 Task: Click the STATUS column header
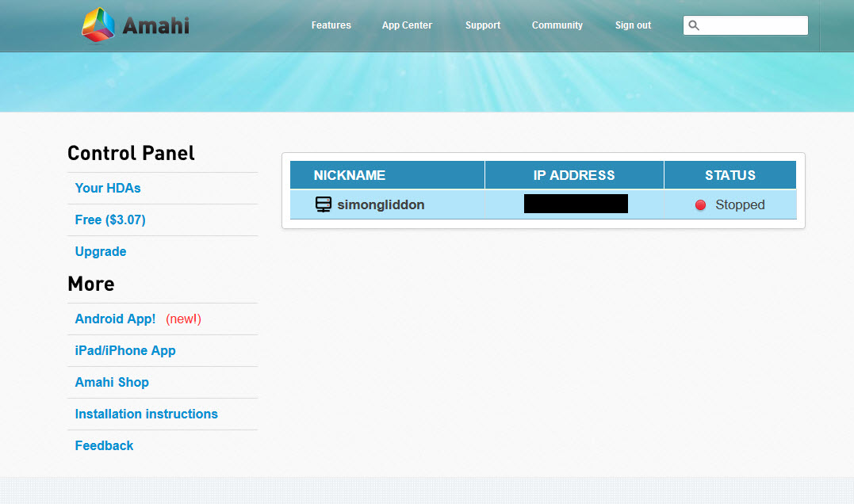(730, 175)
